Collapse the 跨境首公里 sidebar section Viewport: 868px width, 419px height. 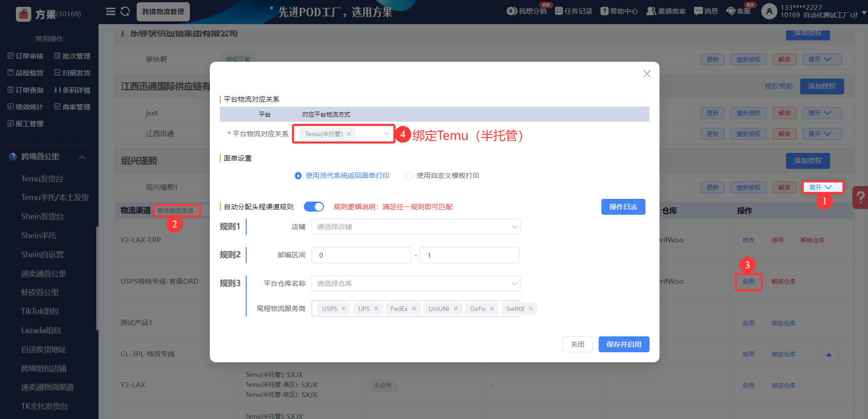82,157
